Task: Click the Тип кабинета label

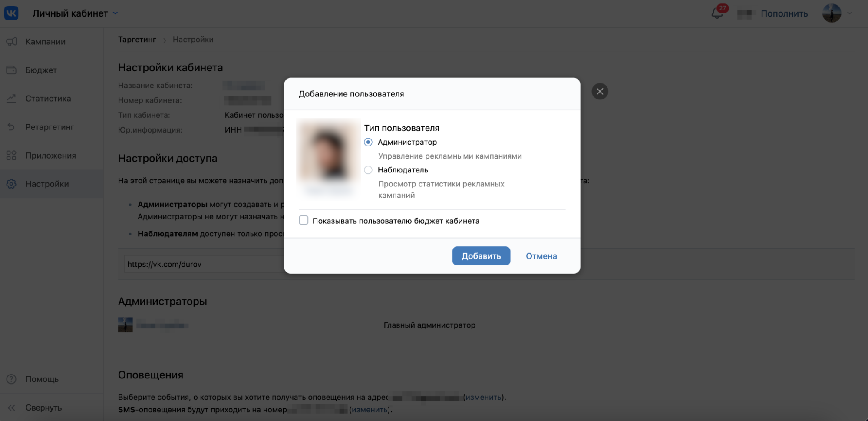Action: [144, 115]
